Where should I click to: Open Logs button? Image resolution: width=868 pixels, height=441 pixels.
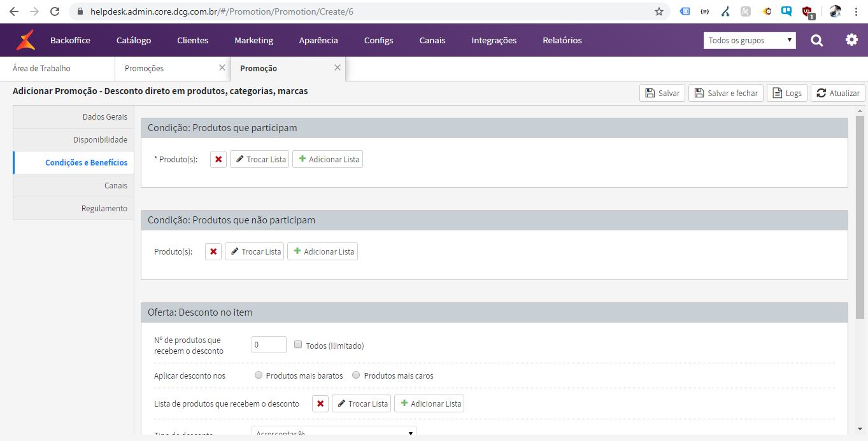click(787, 93)
